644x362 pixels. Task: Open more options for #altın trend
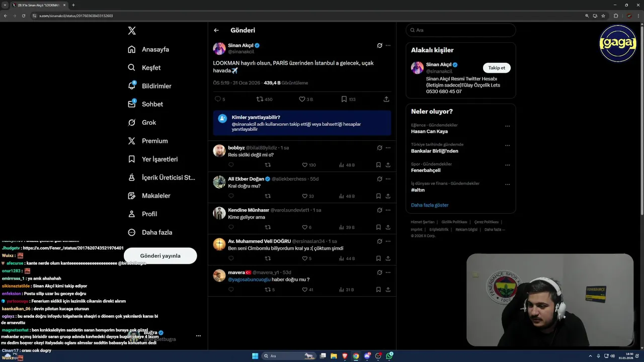click(x=507, y=185)
